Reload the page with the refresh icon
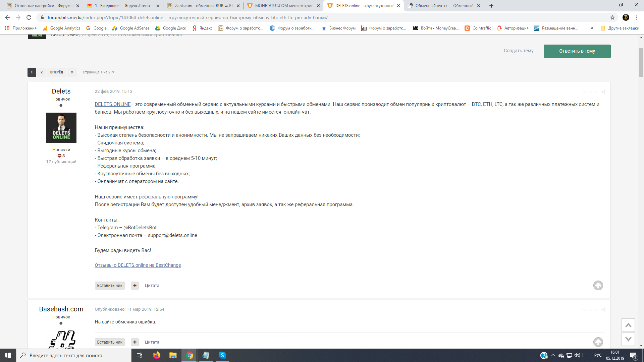Image resolution: width=644 pixels, height=362 pixels. [x=29, y=17]
